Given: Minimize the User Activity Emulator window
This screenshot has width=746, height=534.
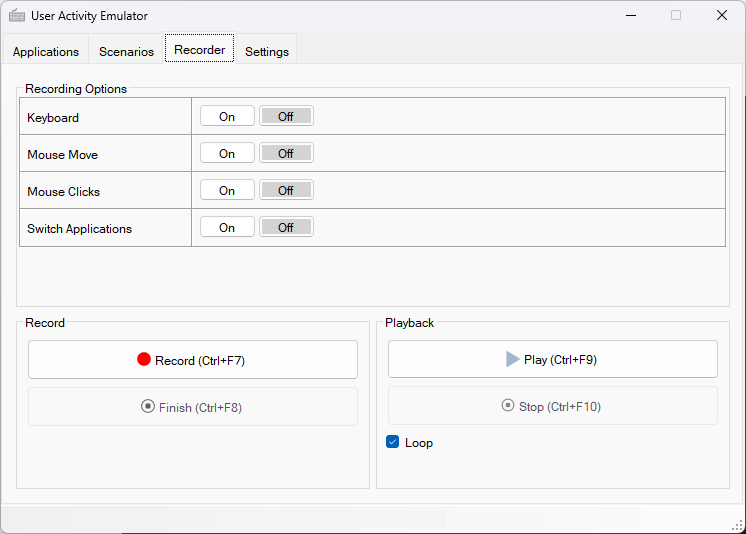Looking at the screenshot, I should point(631,15).
